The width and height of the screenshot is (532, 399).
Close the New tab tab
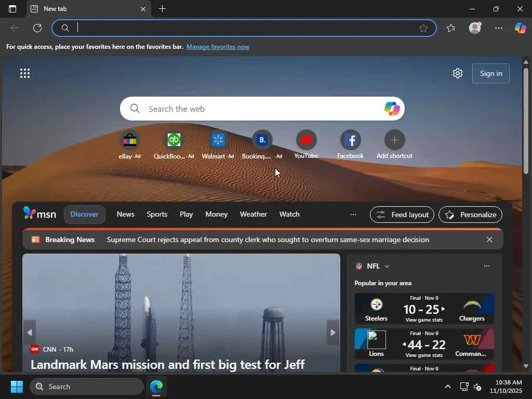tap(143, 9)
